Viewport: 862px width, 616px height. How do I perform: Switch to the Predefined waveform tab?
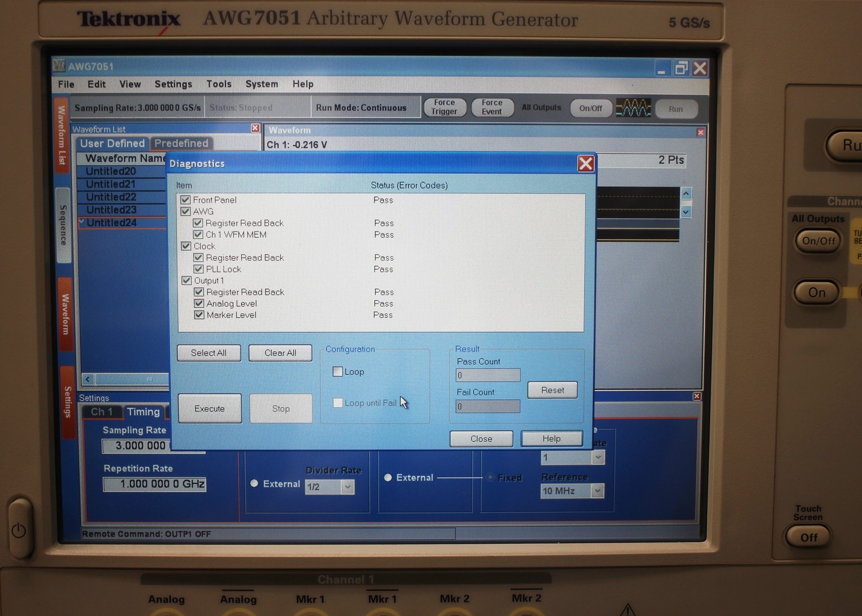point(181,143)
